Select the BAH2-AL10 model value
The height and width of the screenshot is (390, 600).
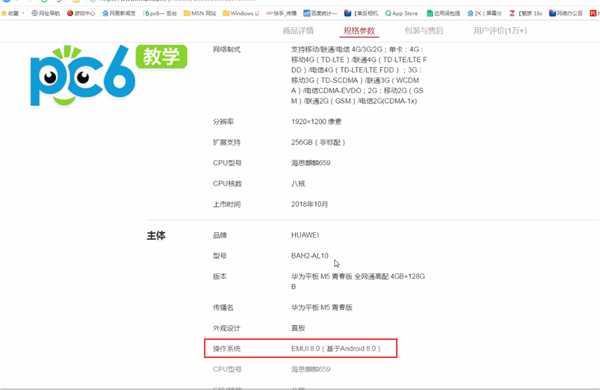(310, 256)
